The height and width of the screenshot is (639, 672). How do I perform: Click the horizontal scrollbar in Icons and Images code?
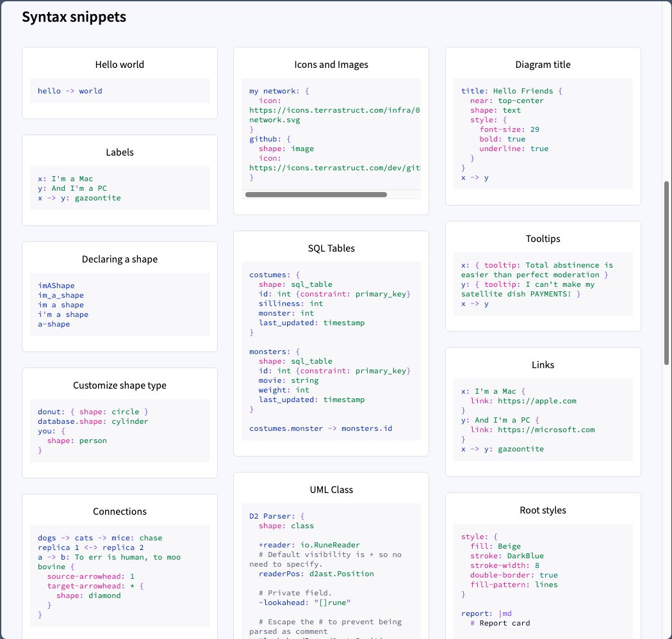[316, 195]
